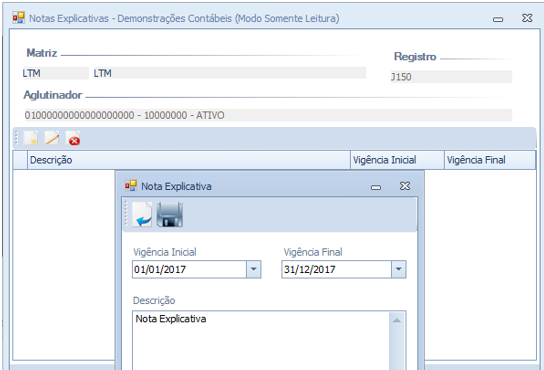
Task: Click the Vigência Final date field 31/12/2017
Action: click(337, 269)
